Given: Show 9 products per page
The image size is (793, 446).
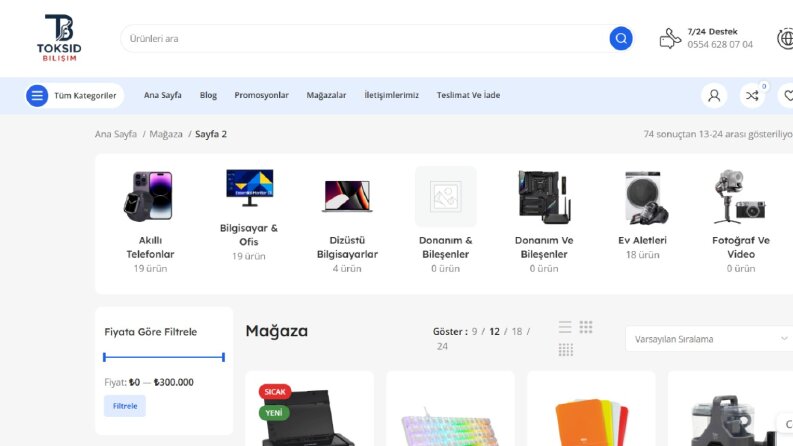Looking at the screenshot, I should [474, 332].
